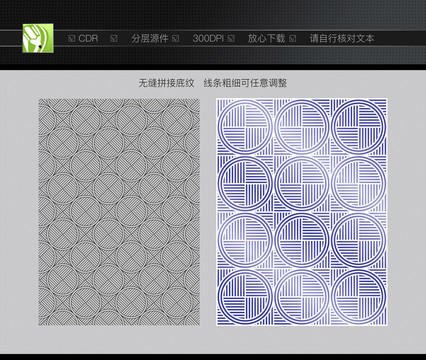426x360 pixels.
Task: Select bottom-left circle motif in blue pattern
Action: click(246, 296)
